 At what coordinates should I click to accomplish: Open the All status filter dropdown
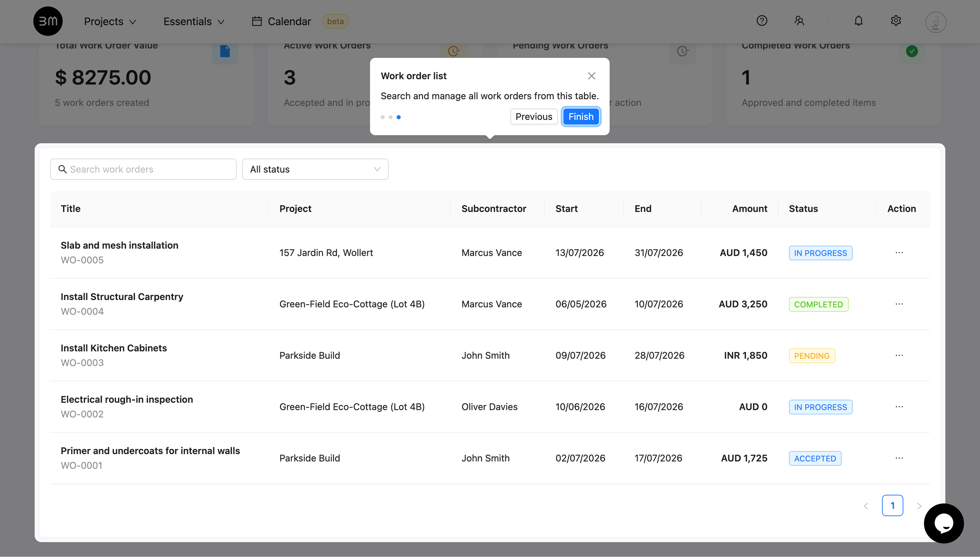pyautogui.click(x=315, y=169)
